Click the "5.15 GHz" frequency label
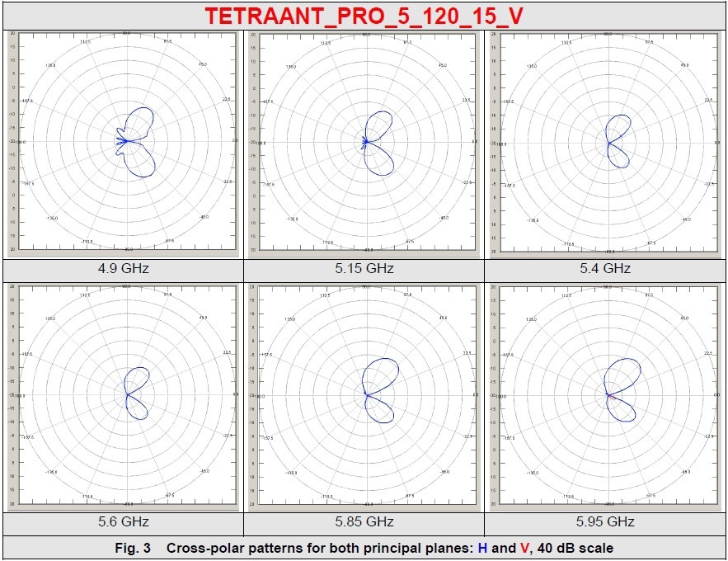The image size is (728, 561). click(364, 269)
